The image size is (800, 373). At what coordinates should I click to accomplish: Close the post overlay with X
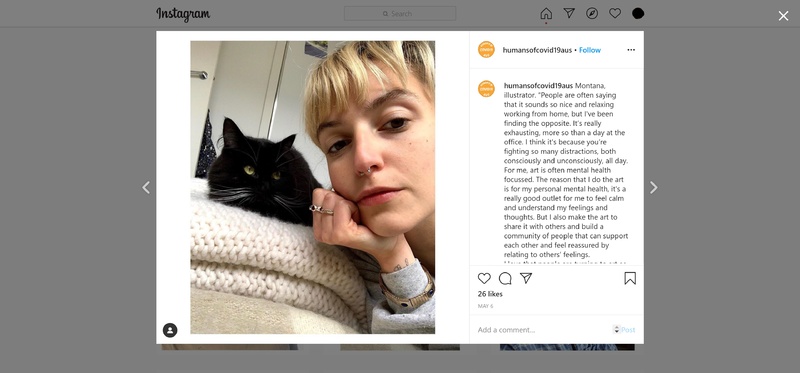783,16
